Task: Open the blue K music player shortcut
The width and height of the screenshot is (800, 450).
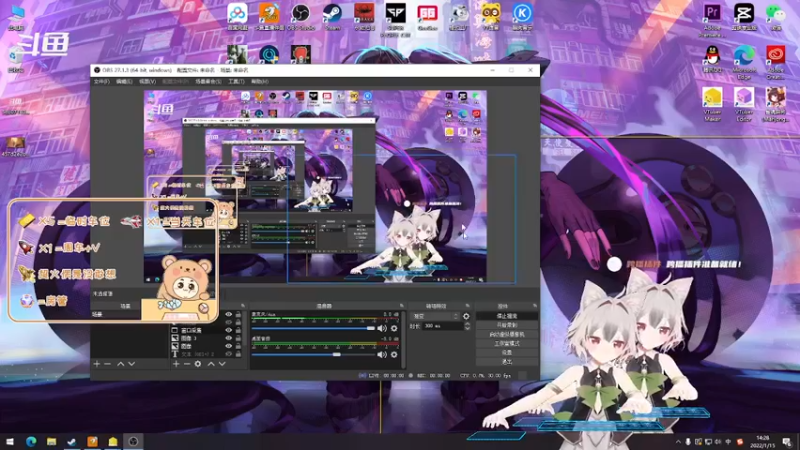Action: click(x=522, y=16)
